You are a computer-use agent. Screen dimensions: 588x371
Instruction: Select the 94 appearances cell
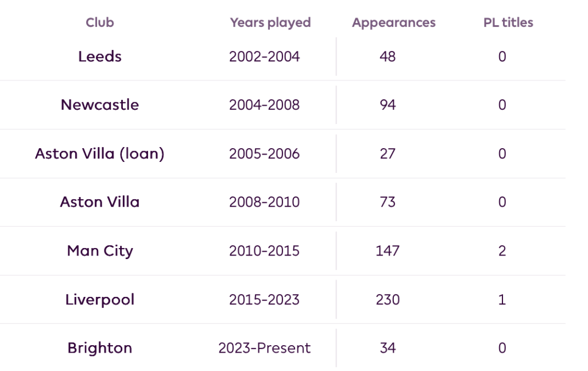(x=388, y=105)
